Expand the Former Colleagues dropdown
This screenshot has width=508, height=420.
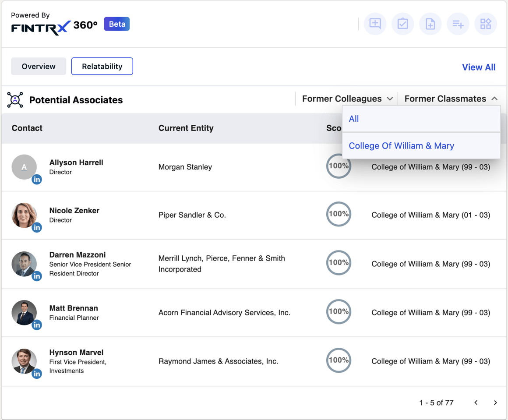tap(347, 99)
